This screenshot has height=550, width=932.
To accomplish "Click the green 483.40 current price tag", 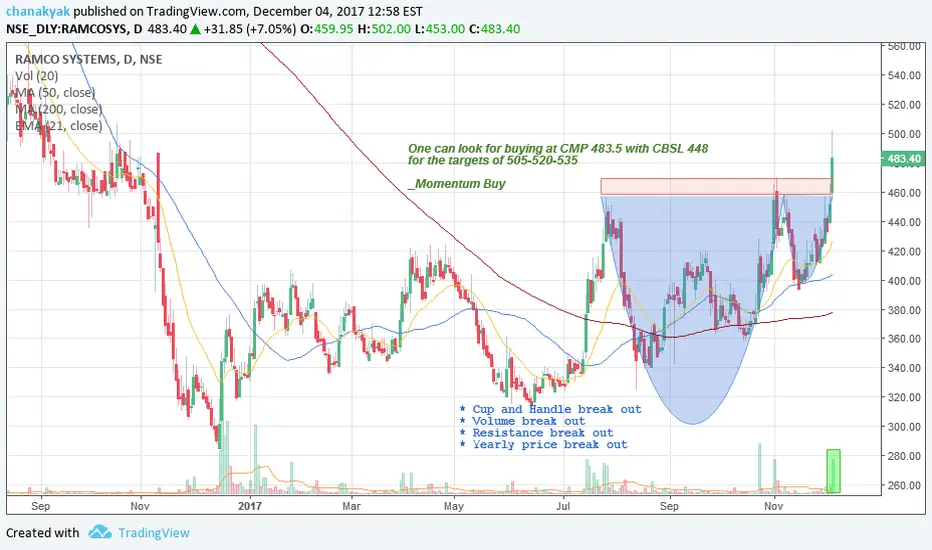I will click(903, 159).
